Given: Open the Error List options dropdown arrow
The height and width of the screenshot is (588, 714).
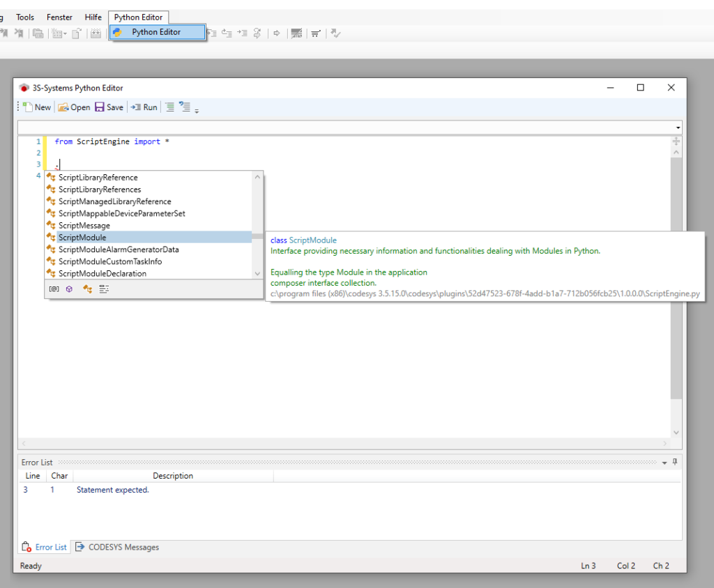Looking at the screenshot, I should point(664,462).
